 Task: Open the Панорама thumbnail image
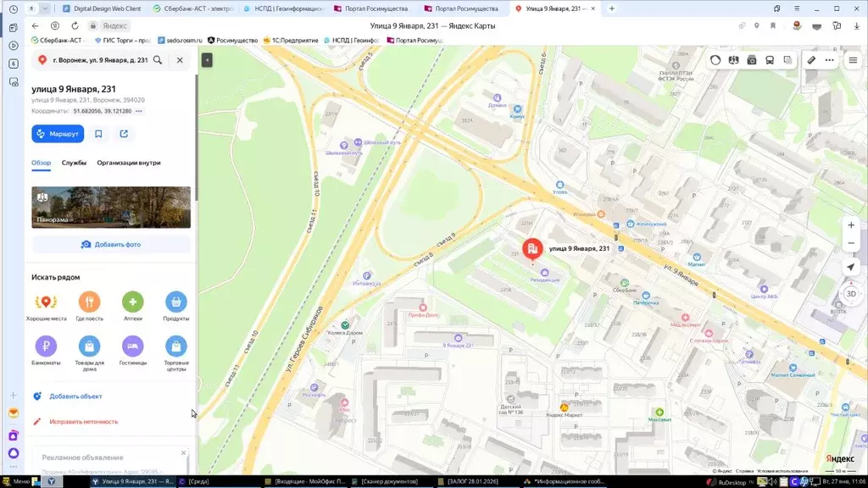[111, 208]
